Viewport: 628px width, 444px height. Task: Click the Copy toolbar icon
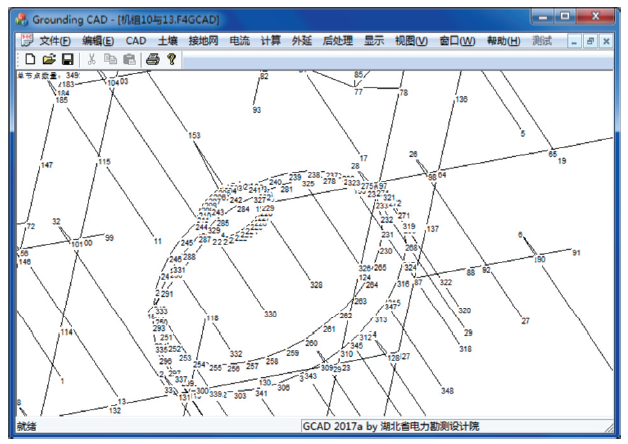point(110,60)
